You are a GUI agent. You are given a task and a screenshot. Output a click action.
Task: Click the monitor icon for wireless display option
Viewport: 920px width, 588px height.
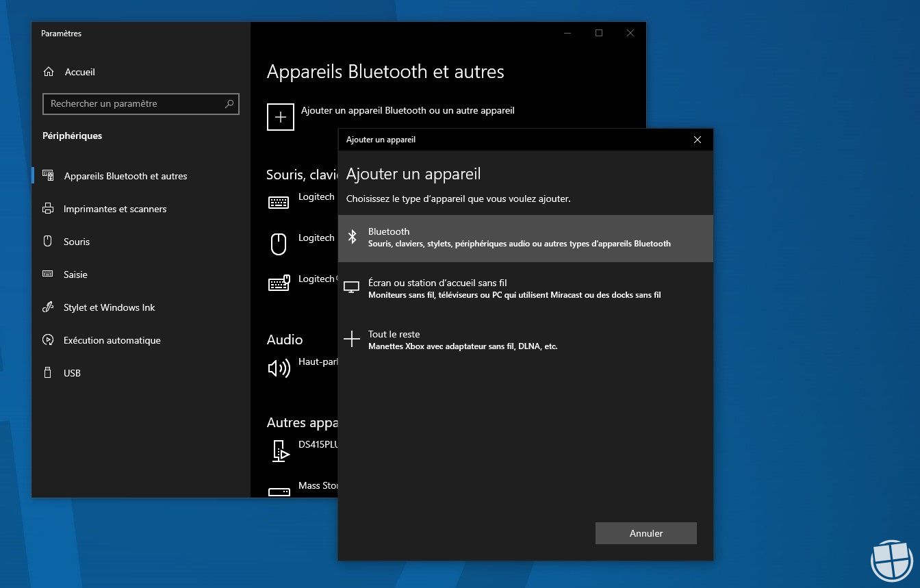[x=351, y=287]
